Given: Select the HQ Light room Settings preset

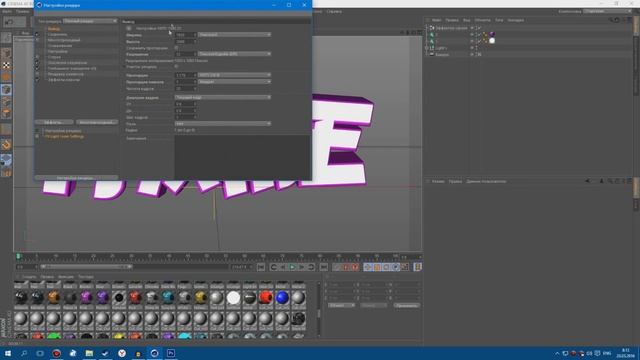Looking at the screenshot, I should (64, 136).
